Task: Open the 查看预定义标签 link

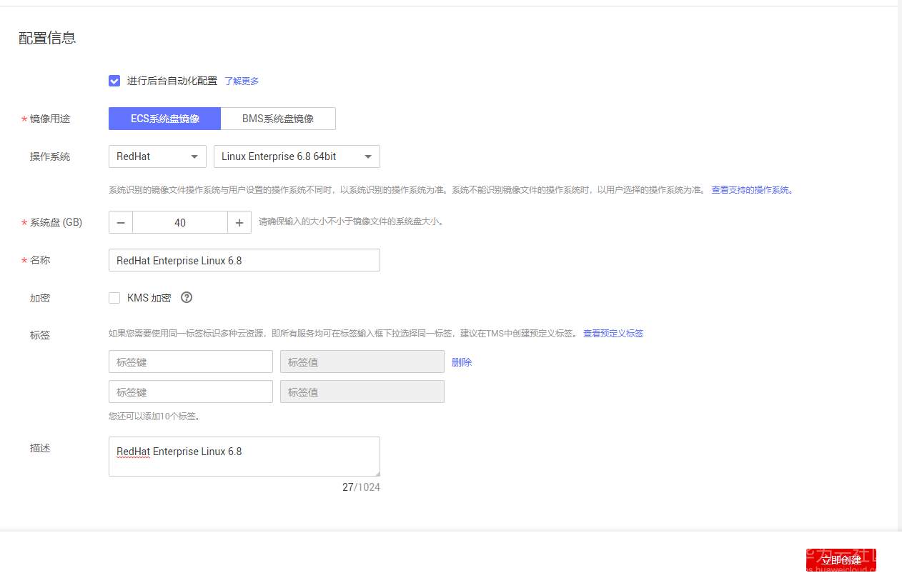Action: (x=613, y=333)
